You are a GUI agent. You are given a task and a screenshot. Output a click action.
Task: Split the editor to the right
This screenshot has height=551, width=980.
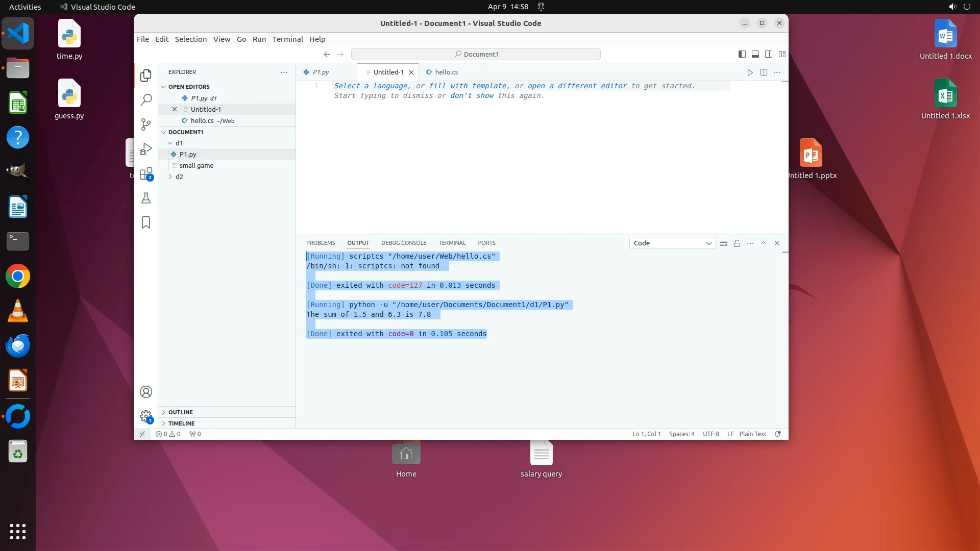pos(764,72)
